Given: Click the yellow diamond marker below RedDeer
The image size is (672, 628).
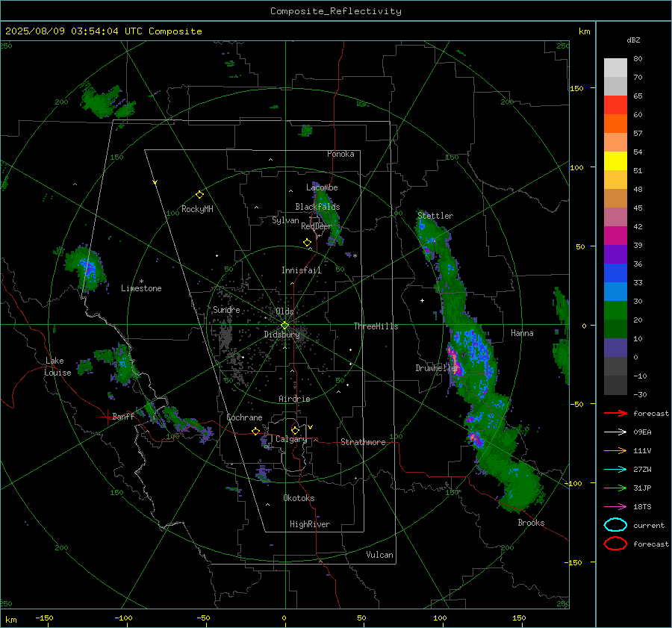Looking at the screenshot, I should coord(307,243).
